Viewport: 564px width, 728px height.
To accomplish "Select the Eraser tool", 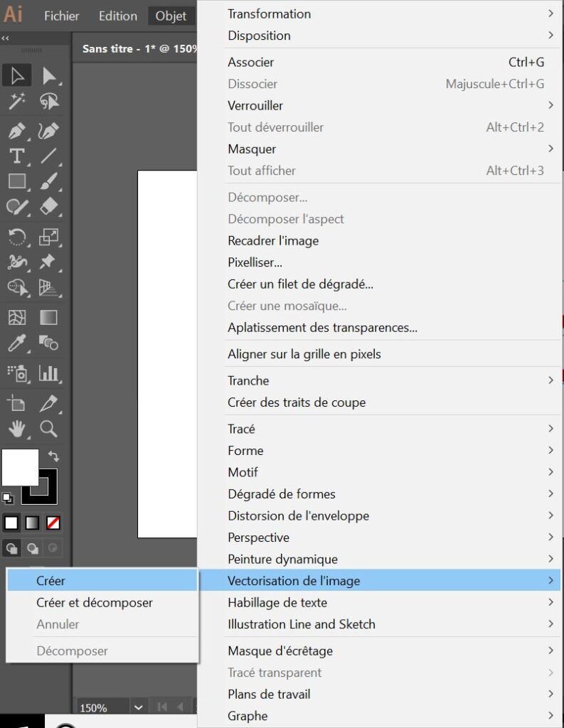I will click(x=49, y=208).
